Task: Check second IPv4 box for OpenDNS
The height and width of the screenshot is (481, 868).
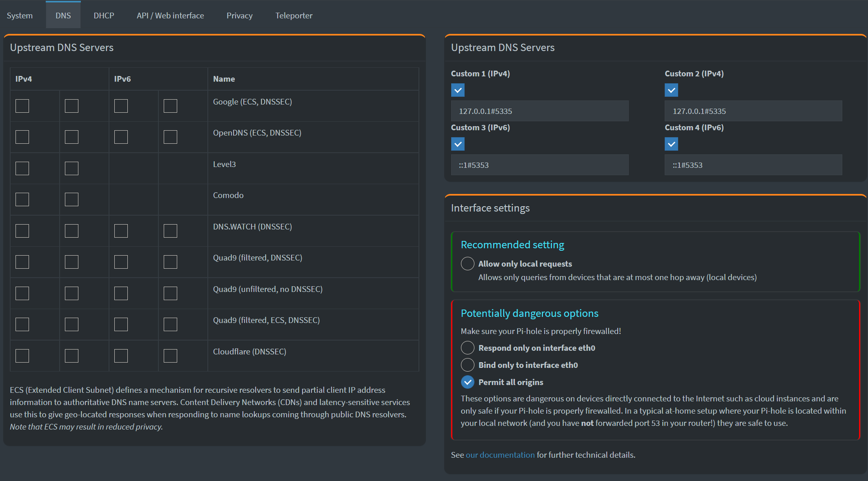Action: 71,137
